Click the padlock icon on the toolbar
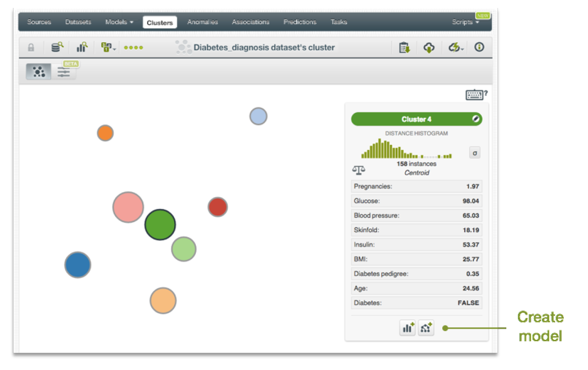Image resolution: width=588 pixels, height=370 pixels. click(x=31, y=47)
